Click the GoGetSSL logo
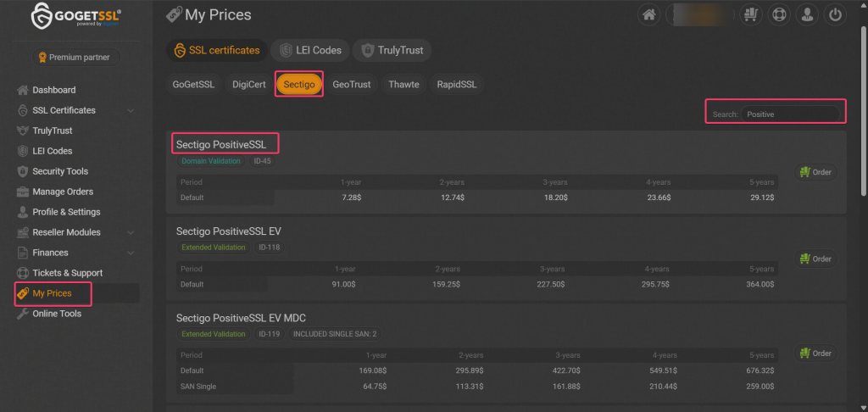The height and width of the screenshot is (412, 868). click(76, 17)
